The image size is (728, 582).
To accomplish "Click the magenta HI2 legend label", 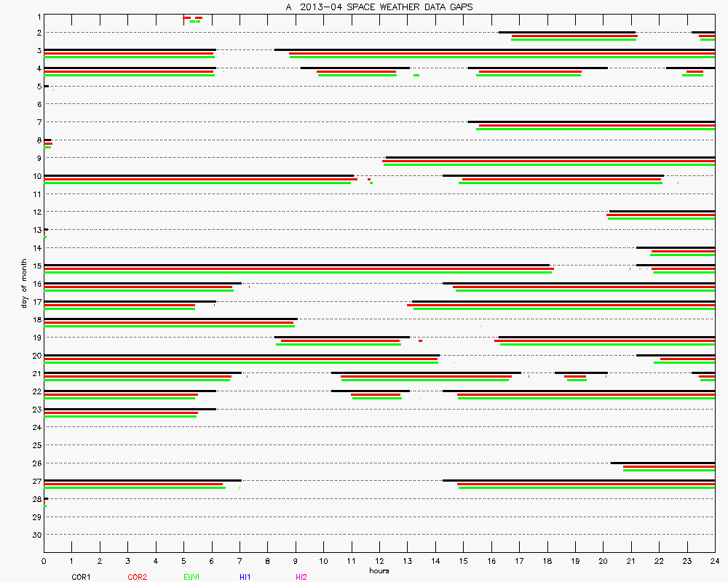I will tap(301, 577).
